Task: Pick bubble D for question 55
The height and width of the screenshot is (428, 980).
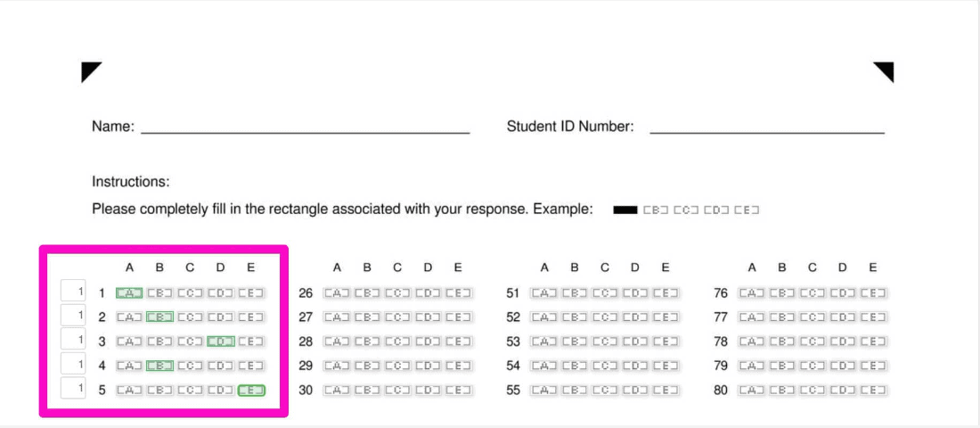Action: point(635,390)
